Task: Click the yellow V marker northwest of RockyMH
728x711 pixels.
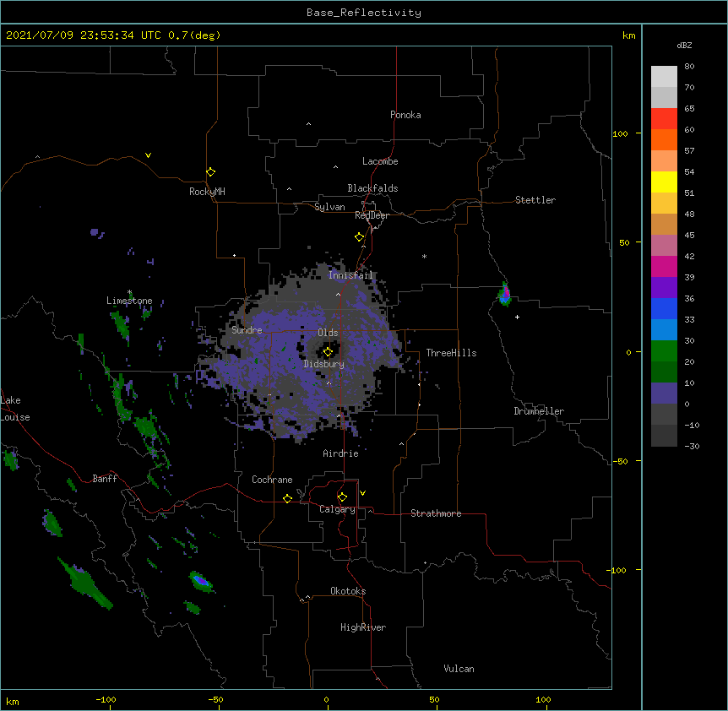Action: point(148,155)
